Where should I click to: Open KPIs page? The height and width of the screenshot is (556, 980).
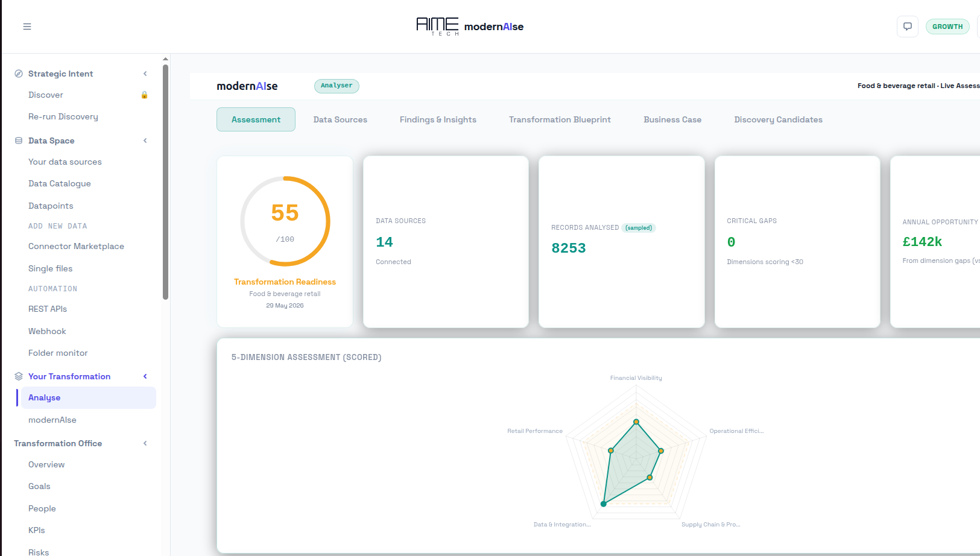(x=37, y=530)
